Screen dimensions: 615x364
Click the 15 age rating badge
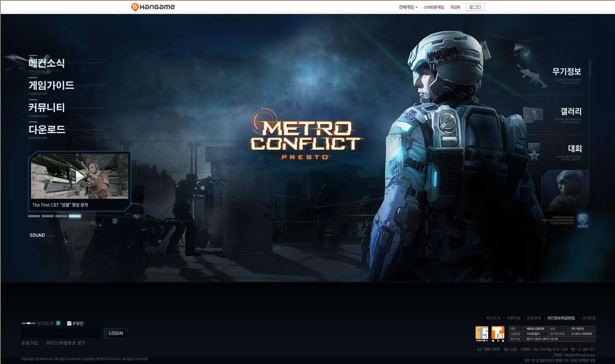pyautogui.click(x=482, y=333)
